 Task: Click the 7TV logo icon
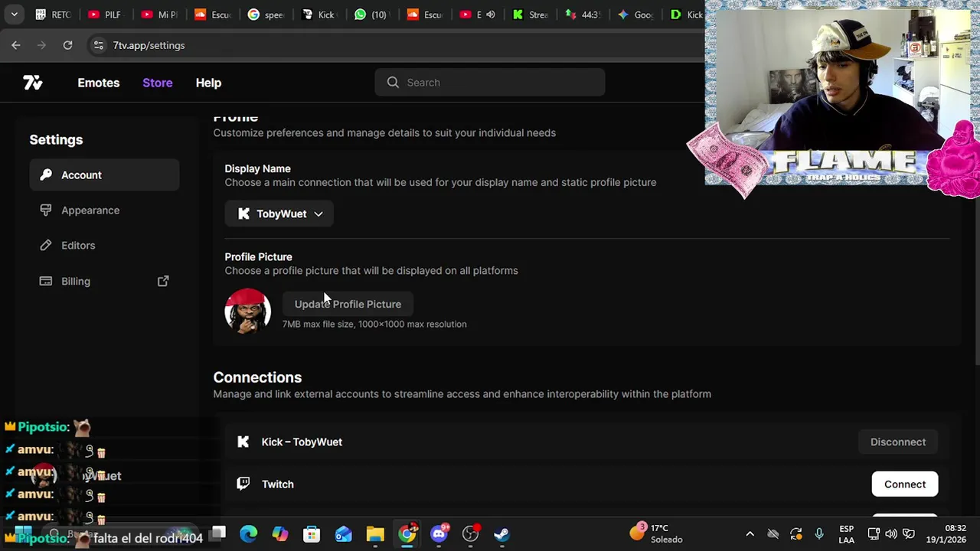(32, 83)
